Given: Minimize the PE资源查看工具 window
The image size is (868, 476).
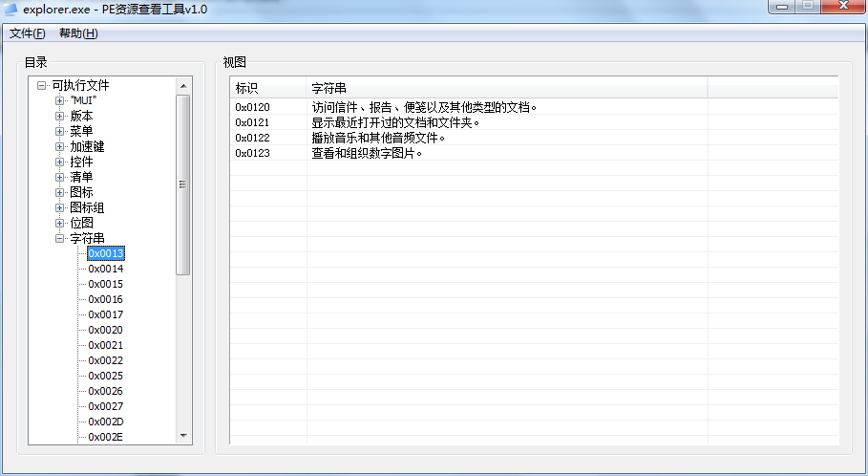Looking at the screenshot, I should 782,7.
